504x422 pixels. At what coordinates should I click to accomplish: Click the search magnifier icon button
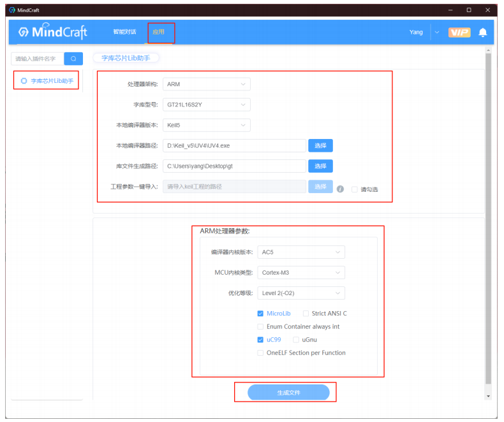pos(73,59)
